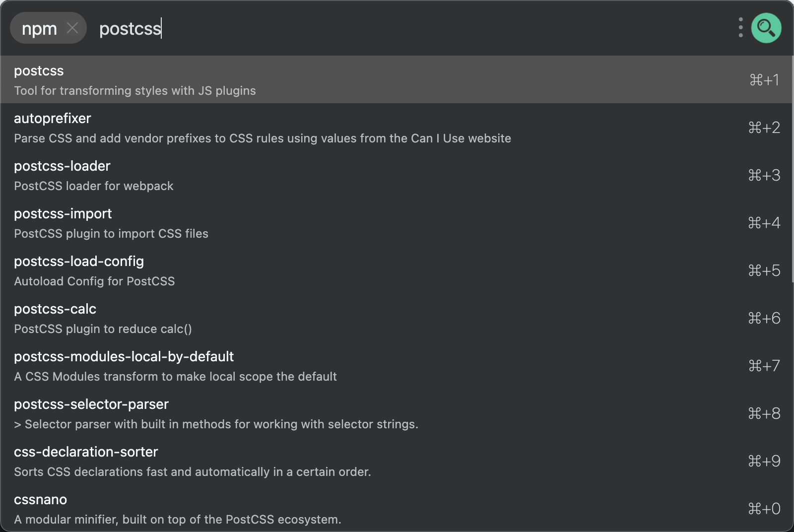
Task: Remove the npm tag with X
Action: [x=72, y=28]
